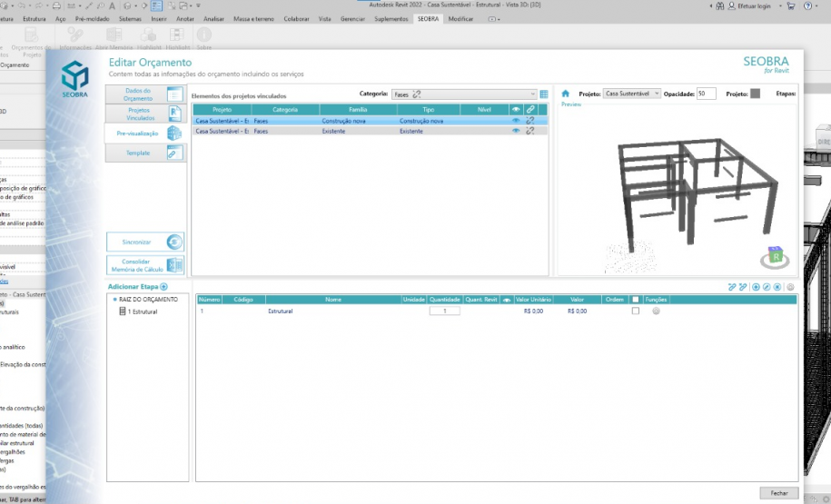Viewport: 831px width, 504px height.
Task: Click the link icon in Construção nova row
Action: click(x=530, y=121)
